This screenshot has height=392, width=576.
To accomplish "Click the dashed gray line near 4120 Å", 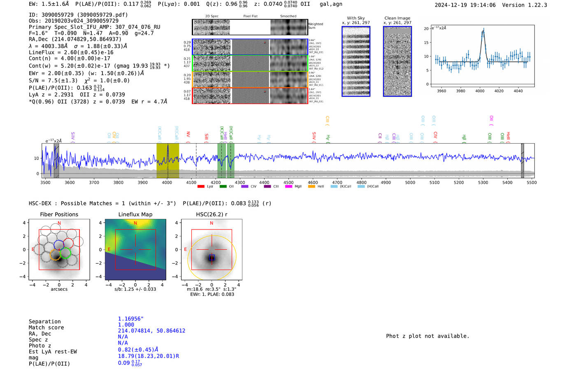I will click(196, 160).
